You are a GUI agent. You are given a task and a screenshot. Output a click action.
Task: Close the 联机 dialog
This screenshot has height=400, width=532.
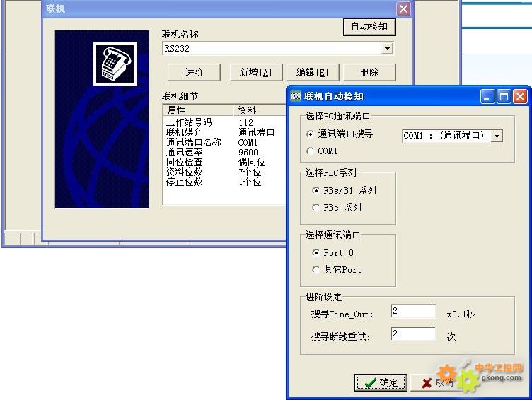click(403, 8)
